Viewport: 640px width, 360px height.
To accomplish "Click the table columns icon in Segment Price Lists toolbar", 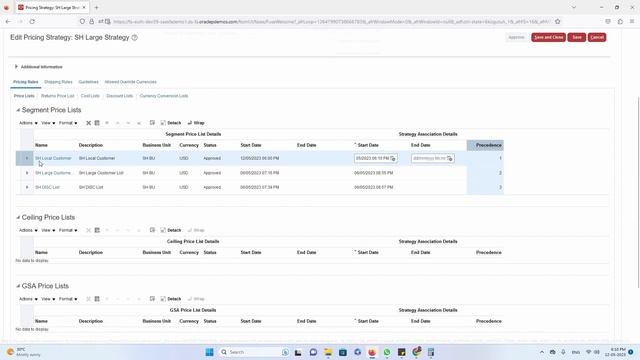I will point(97,123).
